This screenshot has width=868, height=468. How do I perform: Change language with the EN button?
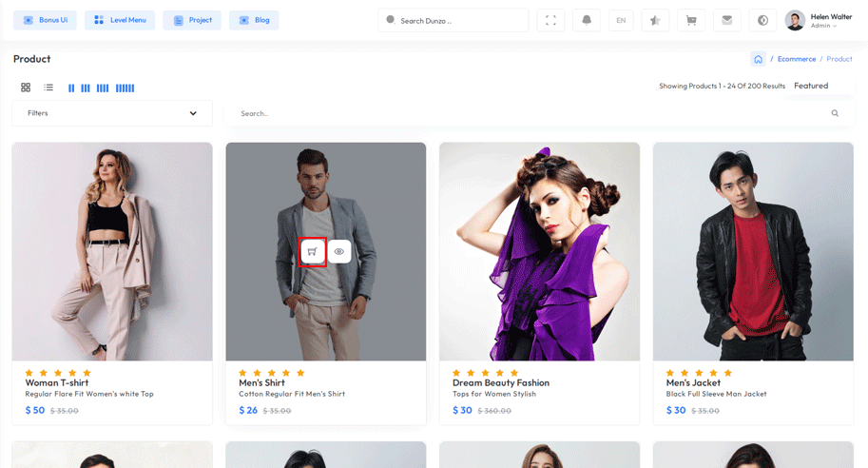pos(621,20)
